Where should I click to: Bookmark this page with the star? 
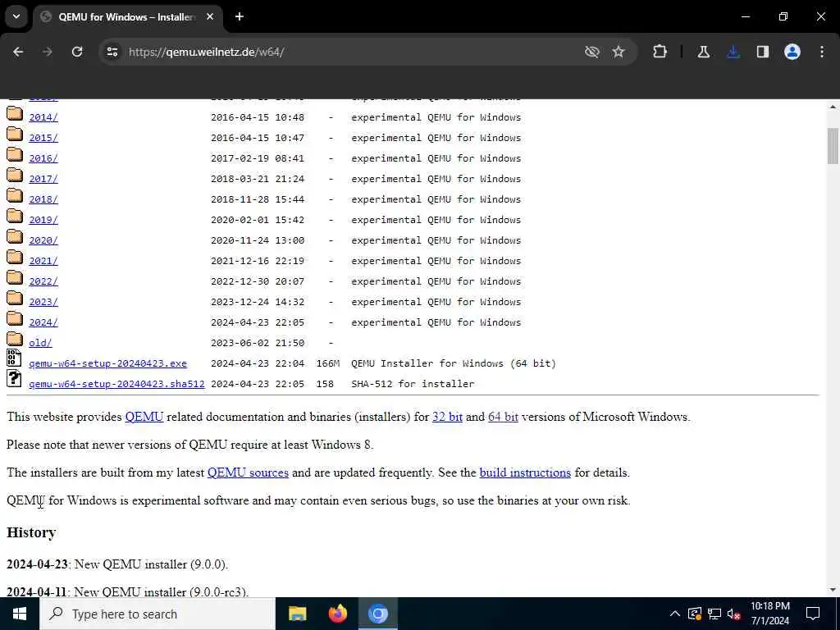tap(619, 52)
